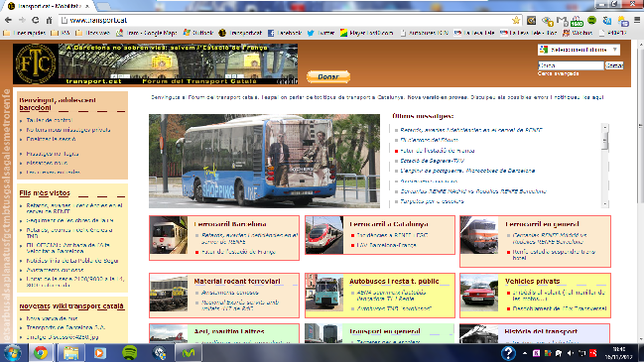Image resolution: width=644 pixels, height=362 pixels.
Task: Open Autobusos i resta t. públic section
Action: pos(394,281)
